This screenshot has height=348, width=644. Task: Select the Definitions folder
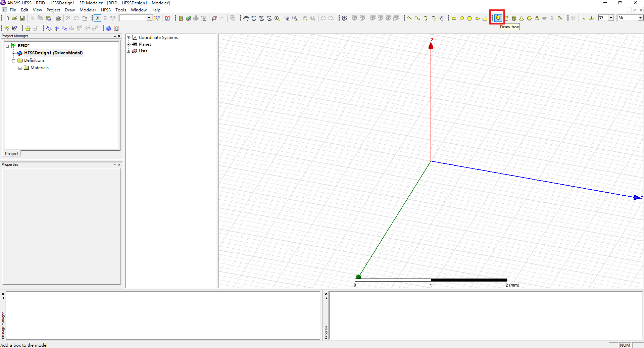click(34, 60)
